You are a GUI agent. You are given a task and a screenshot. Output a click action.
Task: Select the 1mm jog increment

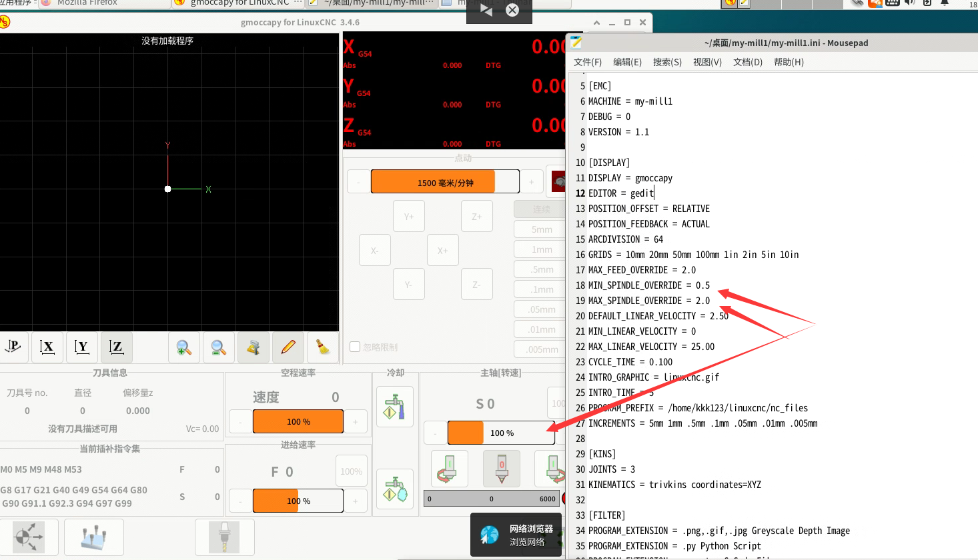[542, 249]
